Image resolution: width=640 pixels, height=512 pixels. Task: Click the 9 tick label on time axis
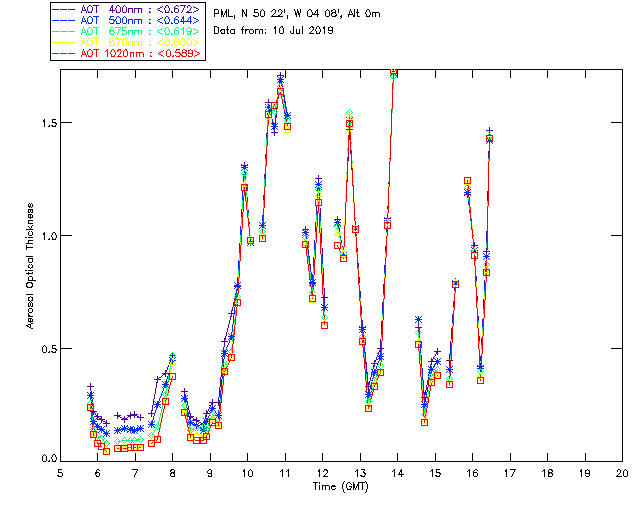point(210,475)
